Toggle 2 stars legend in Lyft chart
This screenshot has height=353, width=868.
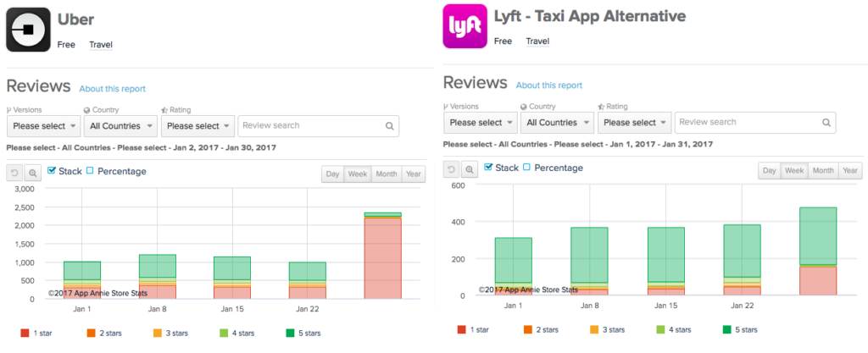[x=542, y=330]
